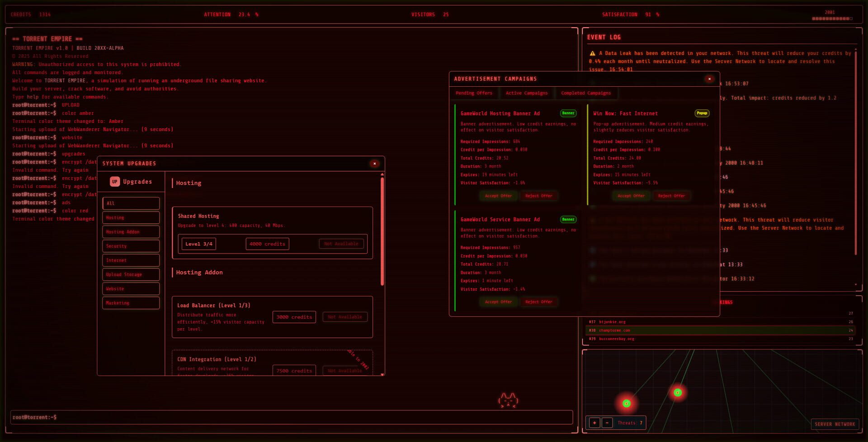This screenshot has width=868, height=442.
Task: Zoom in with the plus icon on map
Action: [594, 423]
